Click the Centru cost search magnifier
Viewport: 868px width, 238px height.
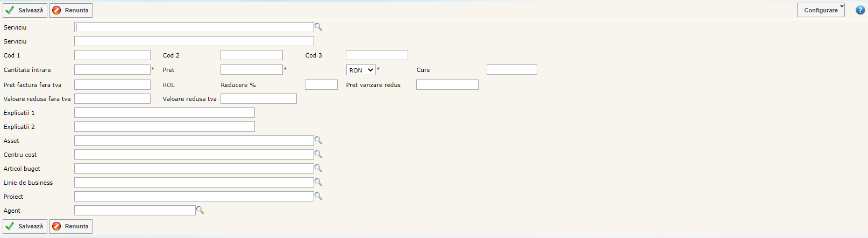pos(318,154)
